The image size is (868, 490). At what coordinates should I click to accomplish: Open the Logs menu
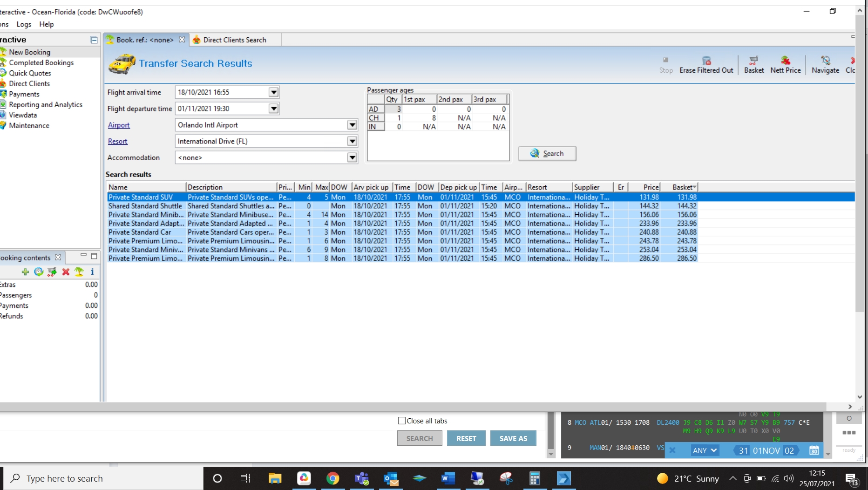coord(24,24)
